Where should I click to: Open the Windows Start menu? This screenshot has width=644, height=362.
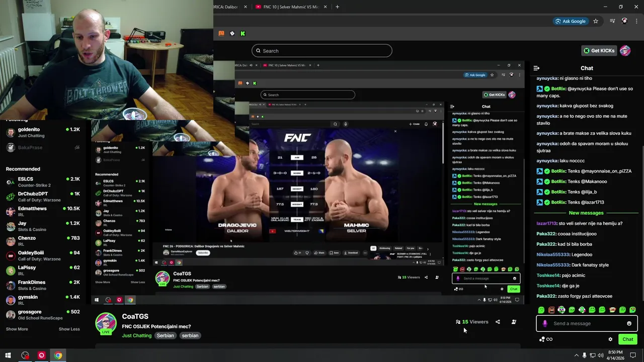pos(8,355)
